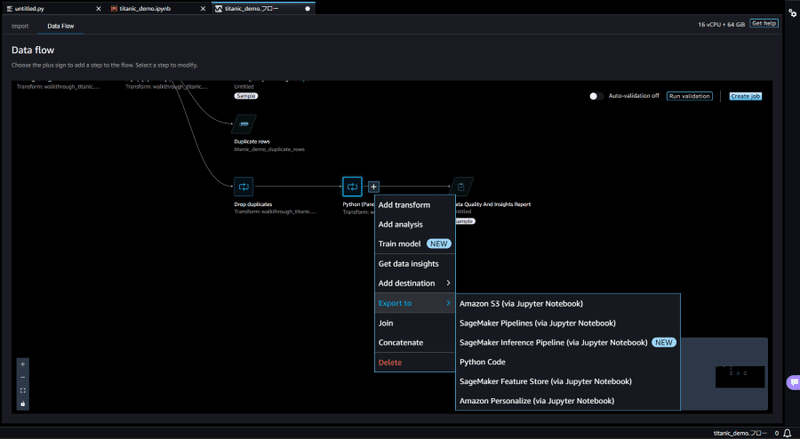Click the flow minimap thumbnail
The width and height of the screenshot is (800, 439).
click(x=740, y=377)
